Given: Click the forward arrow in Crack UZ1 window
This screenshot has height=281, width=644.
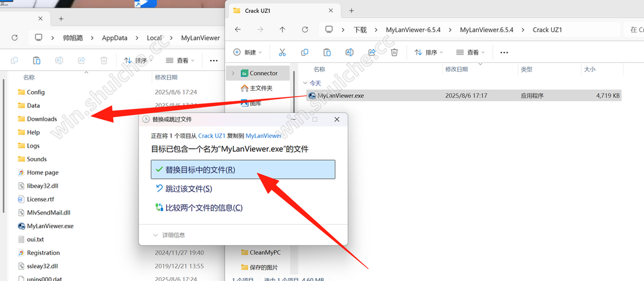Looking at the screenshot, I should point(260,30).
